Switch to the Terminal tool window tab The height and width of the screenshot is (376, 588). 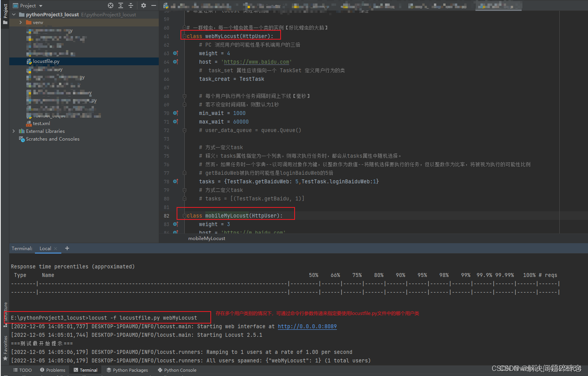pyautogui.click(x=85, y=370)
